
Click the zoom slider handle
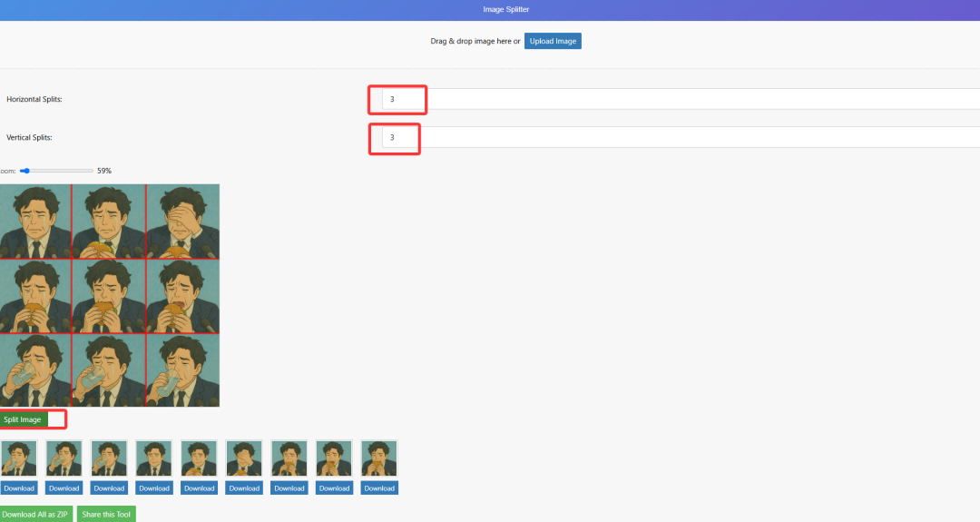[x=25, y=171]
